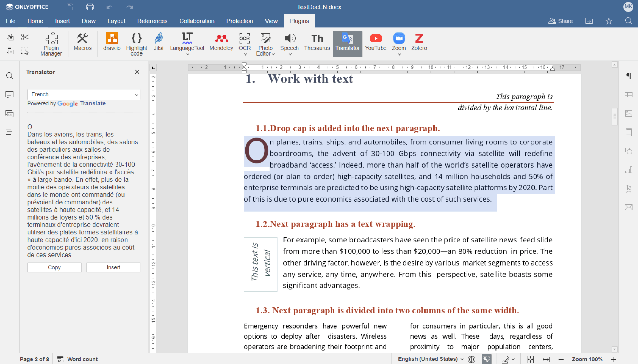Expand the OCR plugin dropdown arrow
This screenshot has width=638, height=364.
pos(245,54)
